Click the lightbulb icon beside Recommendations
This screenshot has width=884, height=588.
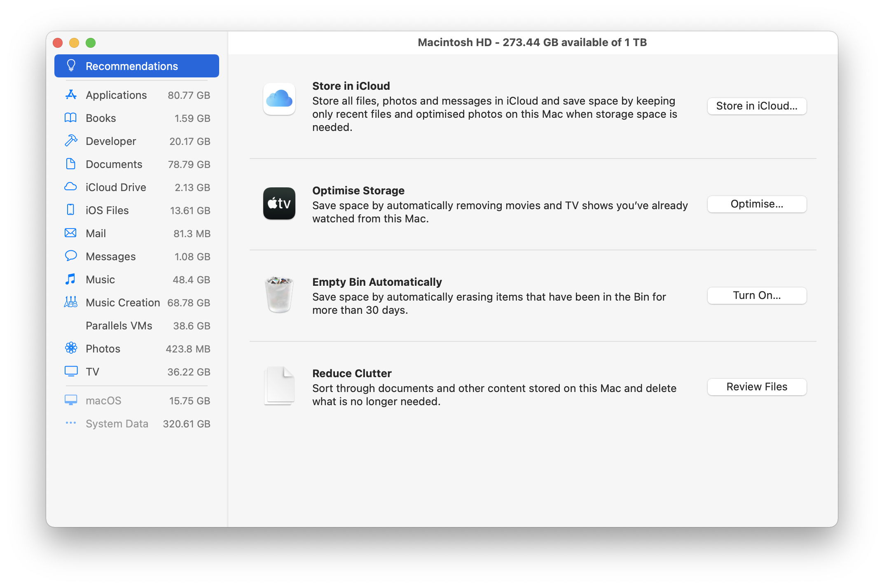(71, 65)
